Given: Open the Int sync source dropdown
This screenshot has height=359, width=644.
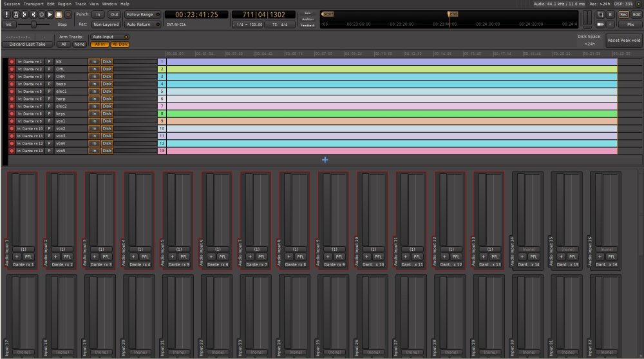Looking at the screenshot, I should point(8,24).
